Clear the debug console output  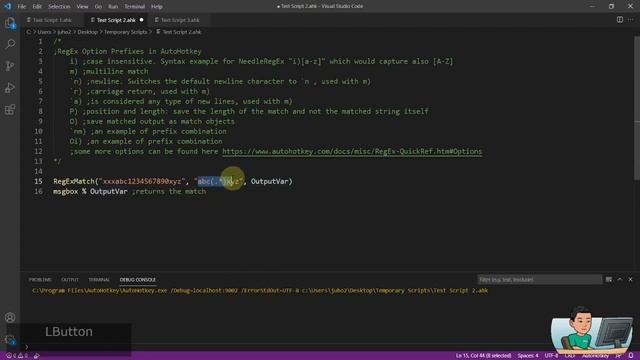[609, 280]
